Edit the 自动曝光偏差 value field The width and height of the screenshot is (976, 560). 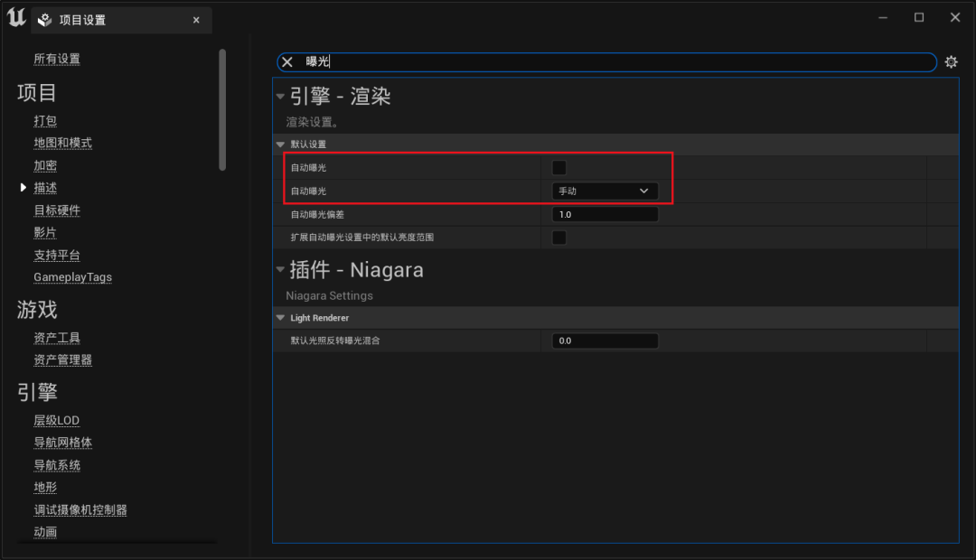[x=604, y=214]
